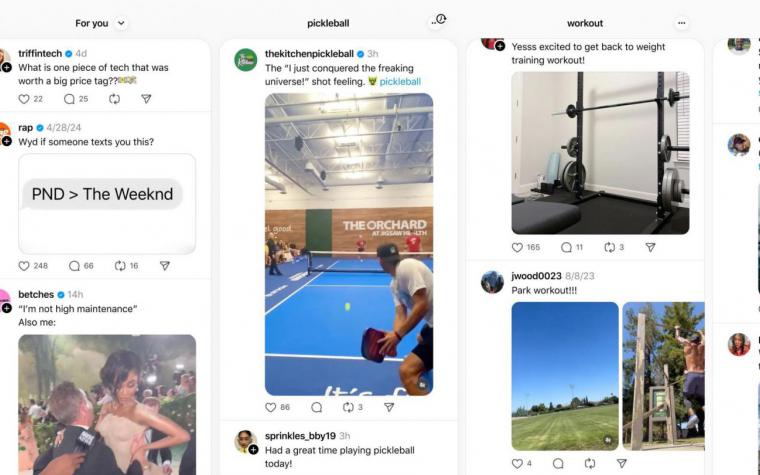Select the pickleball column header
Viewport: 760px width, 475px height.
[x=328, y=23]
